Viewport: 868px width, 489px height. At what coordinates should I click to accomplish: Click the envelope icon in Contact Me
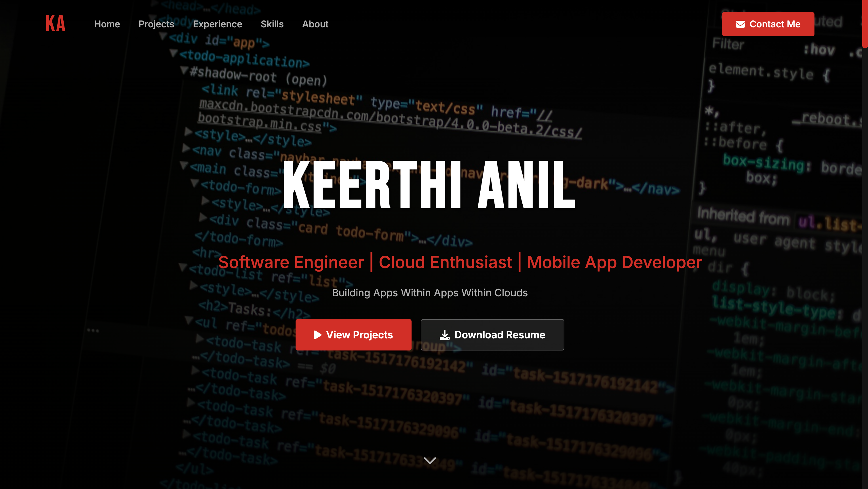pyautogui.click(x=740, y=24)
